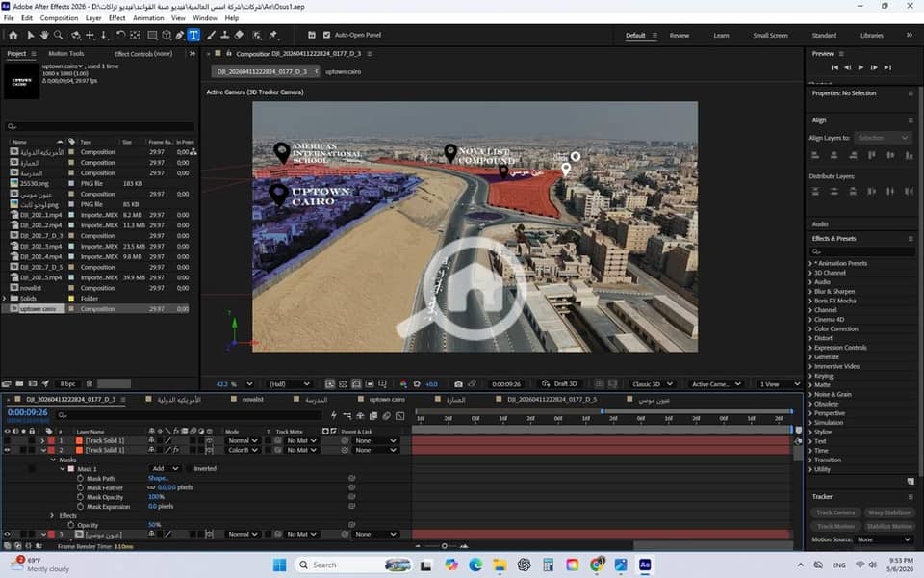
Task: Select the Rectangle shape tool
Action: tap(152, 35)
